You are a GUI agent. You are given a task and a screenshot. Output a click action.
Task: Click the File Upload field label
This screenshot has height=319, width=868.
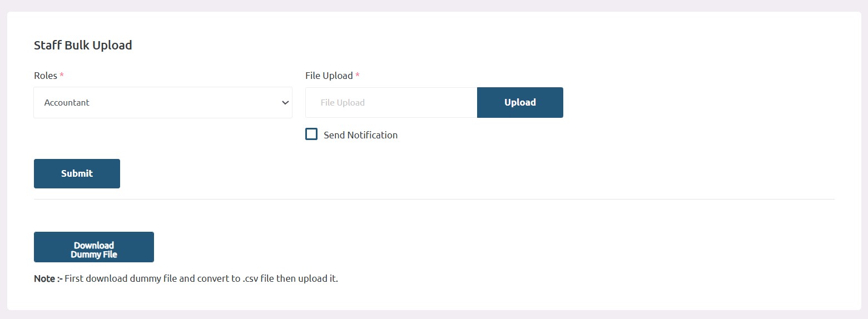tap(329, 76)
